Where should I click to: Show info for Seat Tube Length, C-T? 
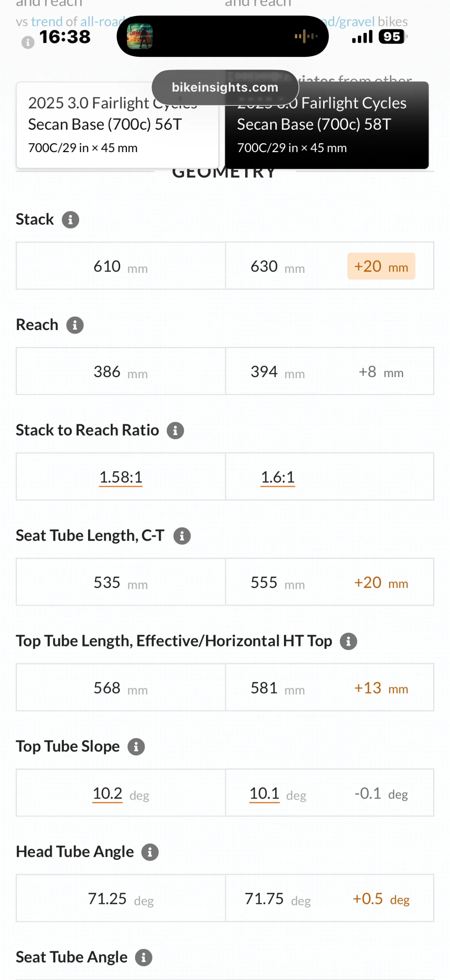tap(182, 536)
